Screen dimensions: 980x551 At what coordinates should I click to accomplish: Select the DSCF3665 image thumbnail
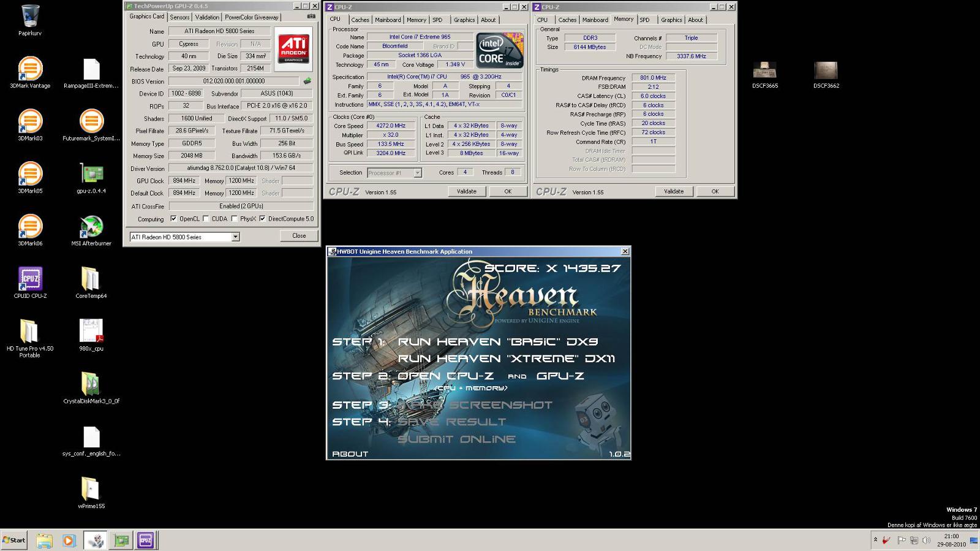point(765,74)
